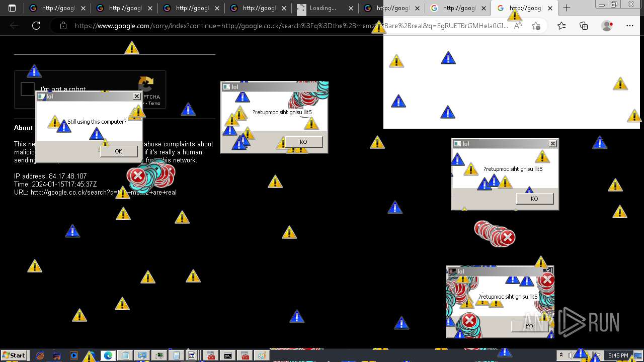Click OK in Still using this computer dialog
Image resolution: width=644 pixels, height=362 pixels.
[x=118, y=151]
